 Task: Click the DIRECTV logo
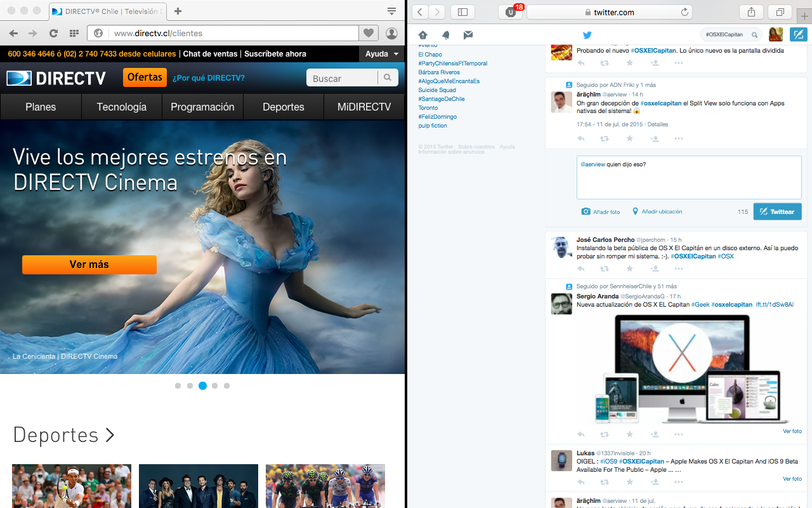point(56,78)
